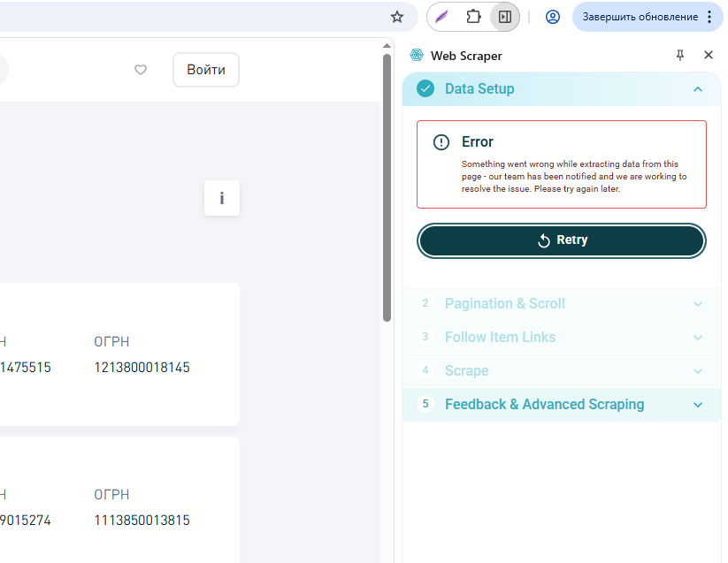Expand Feedback & Advanced Scraping chevron
The height and width of the screenshot is (563, 728).
pyautogui.click(x=698, y=405)
